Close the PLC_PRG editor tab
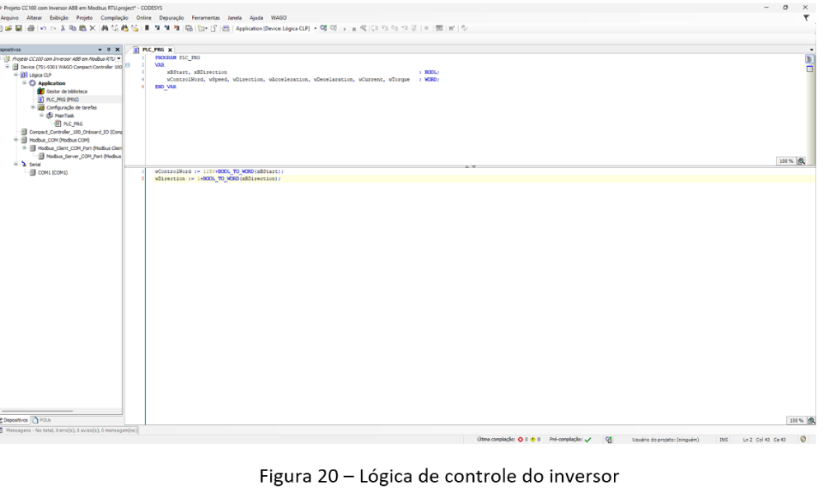 [x=169, y=49]
